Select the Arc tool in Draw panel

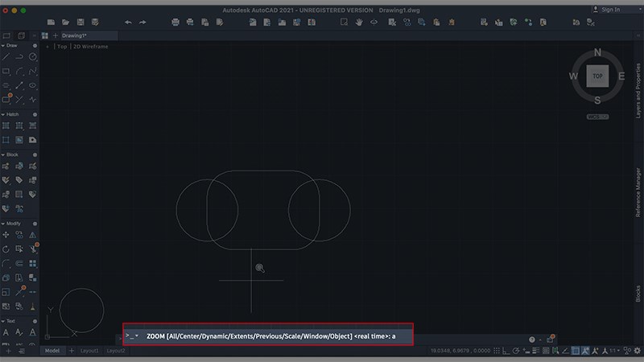pyautogui.click(x=19, y=72)
